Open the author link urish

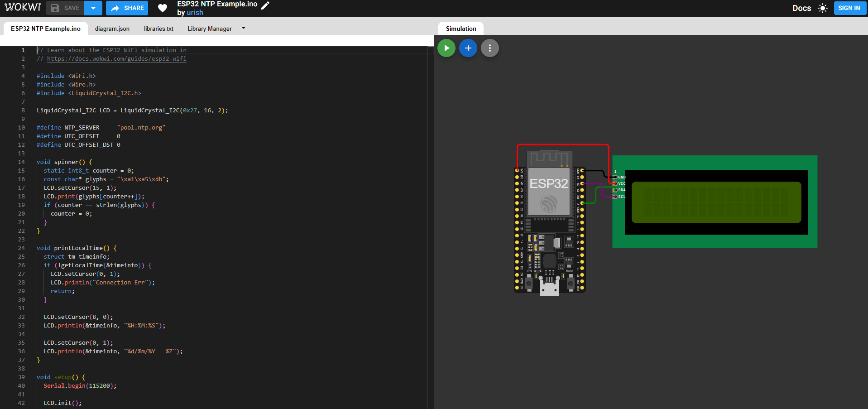point(195,13)
